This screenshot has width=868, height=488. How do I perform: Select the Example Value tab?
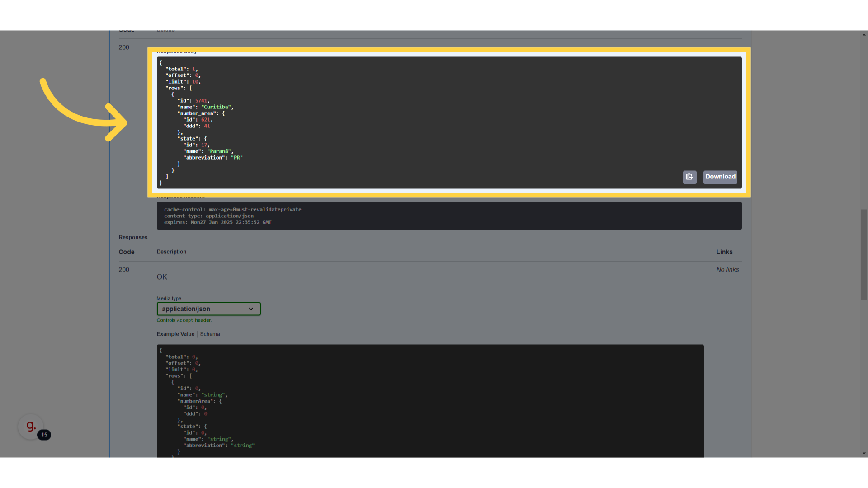coord(175,334)
